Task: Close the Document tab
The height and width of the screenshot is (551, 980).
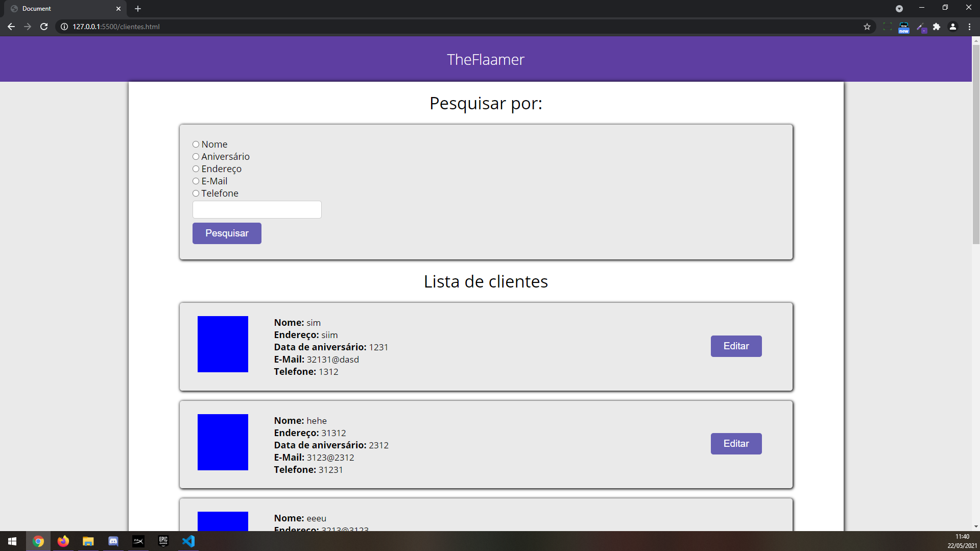Action: pyautogui.click(x=118, y=9)
